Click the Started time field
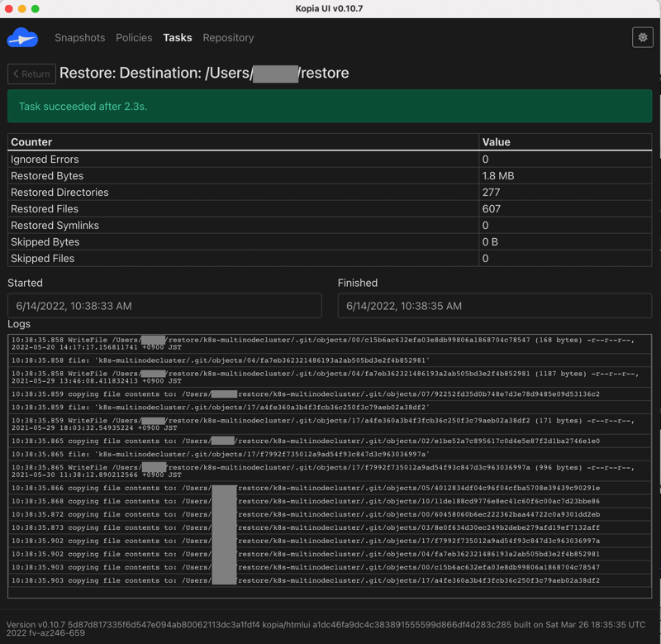The width and height of the screenshot is (661, 644). point(164,306)
